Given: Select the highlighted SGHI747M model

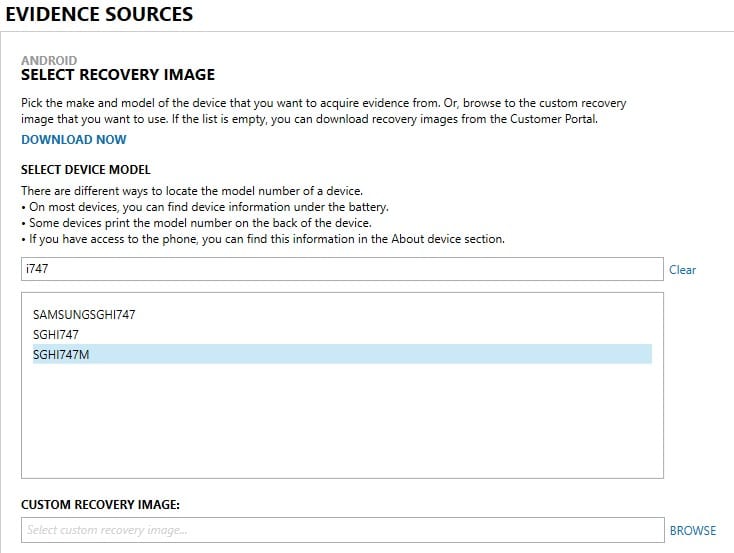Looking at the screenshot, I should point(342,354).
